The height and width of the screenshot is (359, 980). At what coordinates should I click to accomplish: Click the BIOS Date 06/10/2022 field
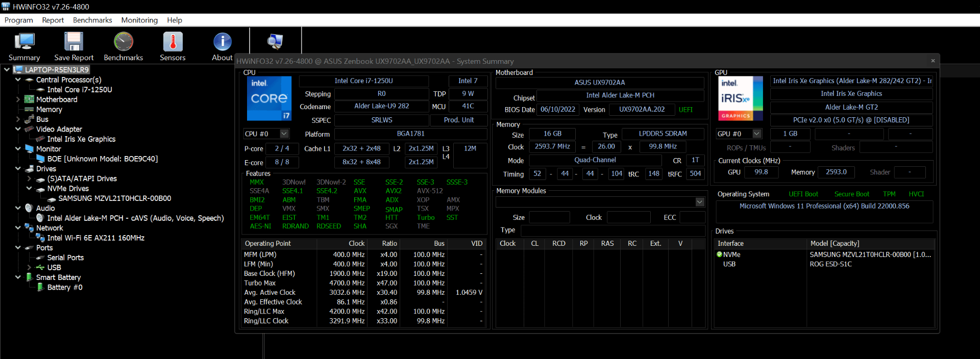(557, 109)
